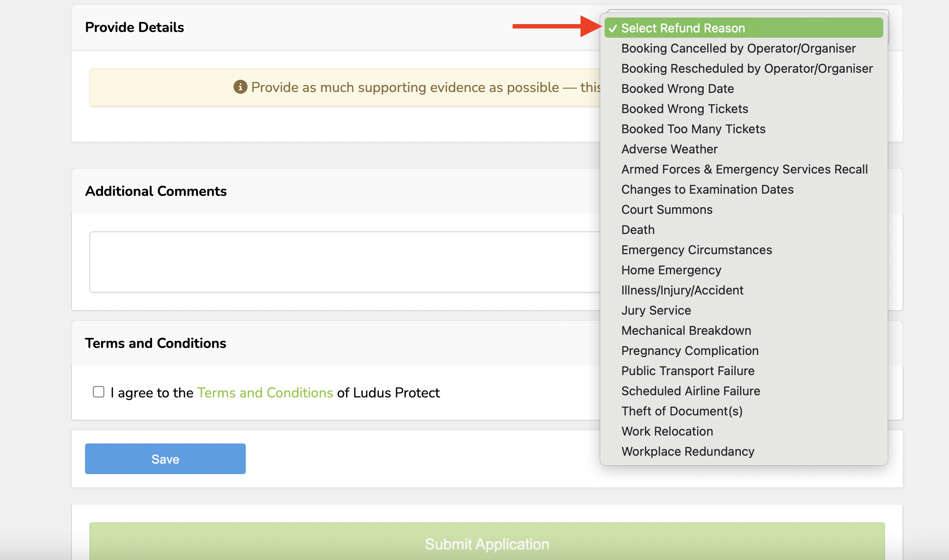Choose Mechanical Breakdown reason

[x=686, y=330]
